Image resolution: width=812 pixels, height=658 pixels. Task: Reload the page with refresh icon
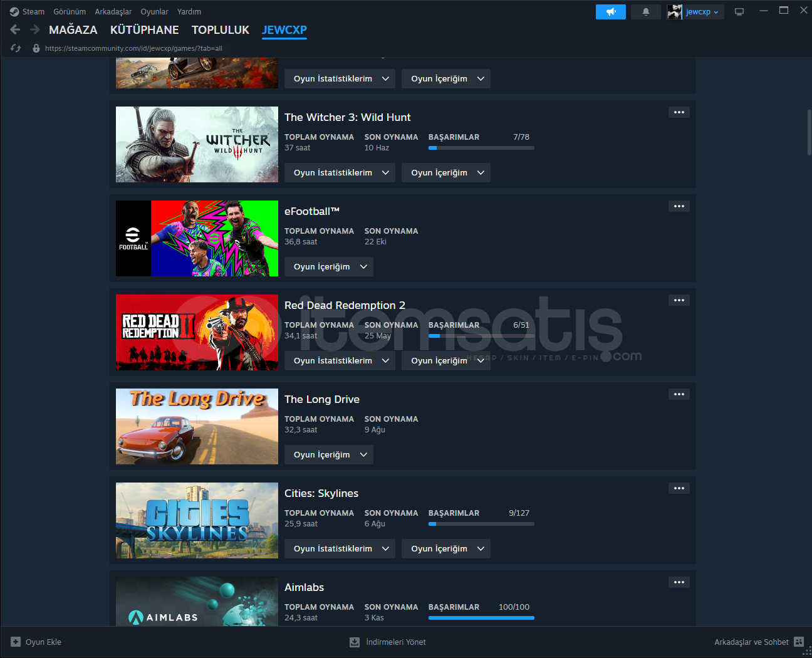(16, 48)
